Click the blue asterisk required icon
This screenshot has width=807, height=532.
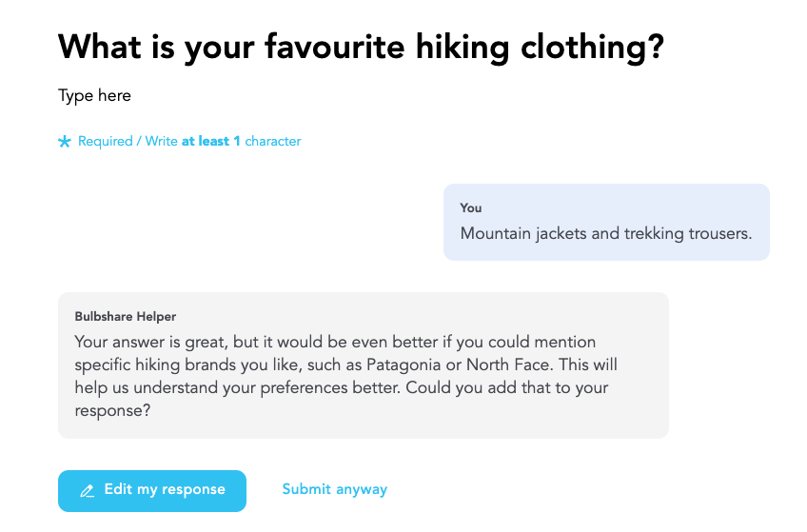65,142
